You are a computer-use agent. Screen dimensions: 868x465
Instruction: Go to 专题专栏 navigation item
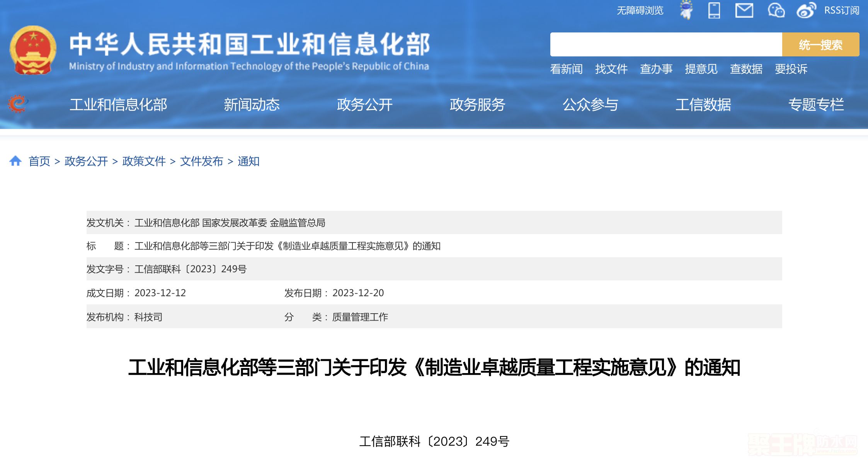(816, 105)
